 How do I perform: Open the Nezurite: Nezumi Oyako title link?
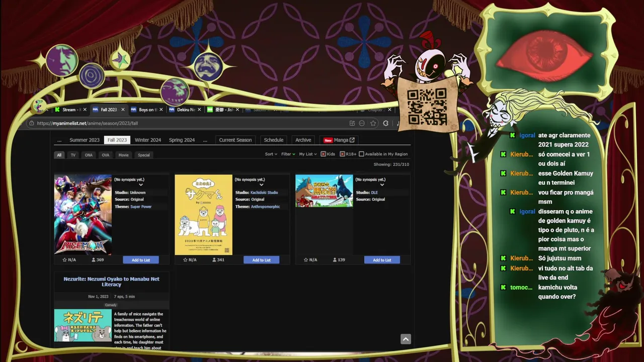112,282
